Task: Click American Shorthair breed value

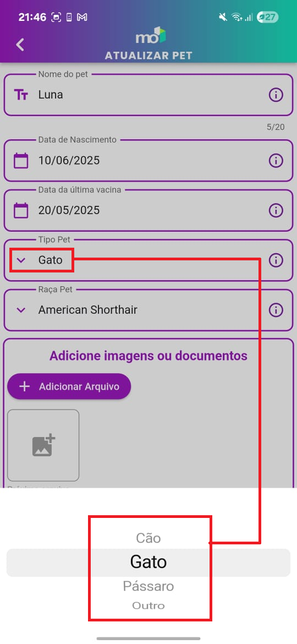Action: pos(88,310)
